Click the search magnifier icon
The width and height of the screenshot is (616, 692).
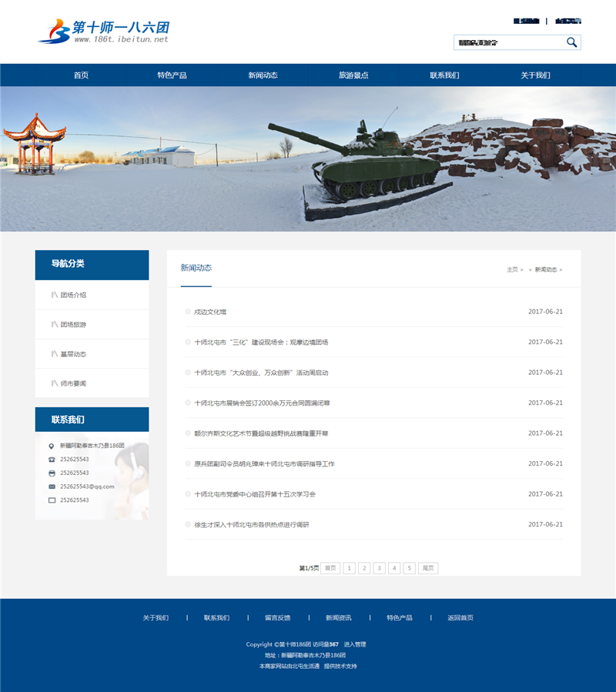pyautogui.click(x=571, y=42)
